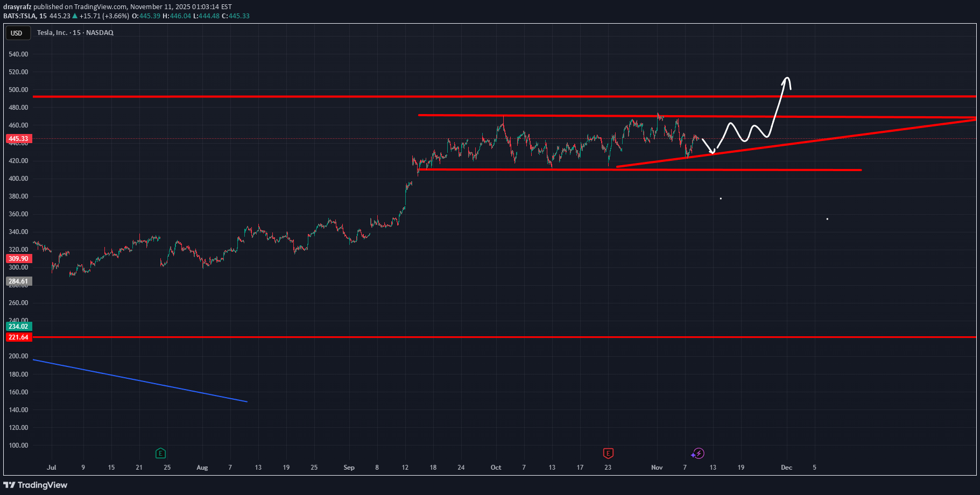Click the green 234.02 price label

(x=18, y=327)
